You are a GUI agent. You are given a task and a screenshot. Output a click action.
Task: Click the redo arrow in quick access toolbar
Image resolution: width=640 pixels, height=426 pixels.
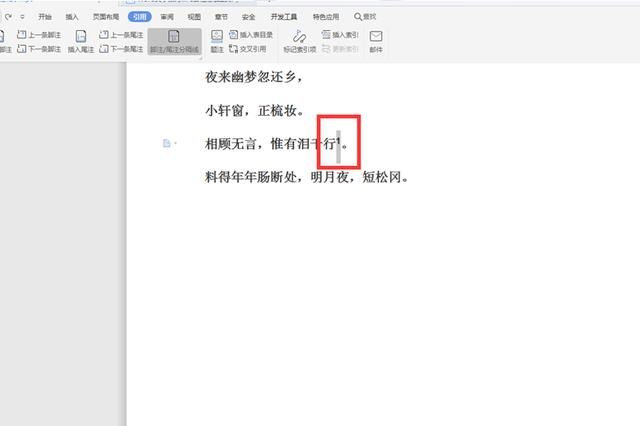tap(8, 17)
